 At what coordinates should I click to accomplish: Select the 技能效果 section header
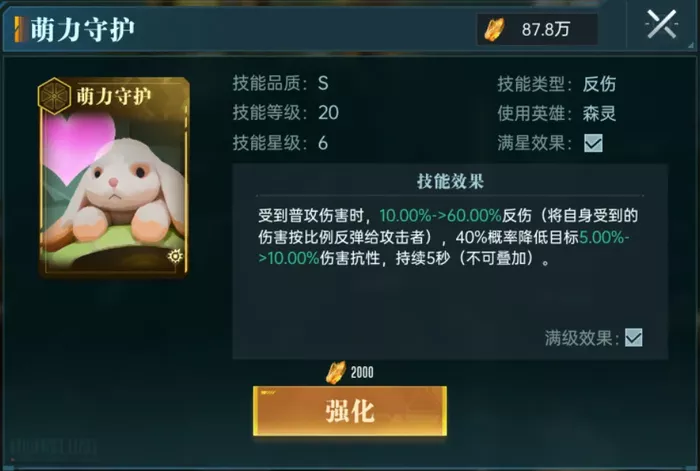click(450, 181)
